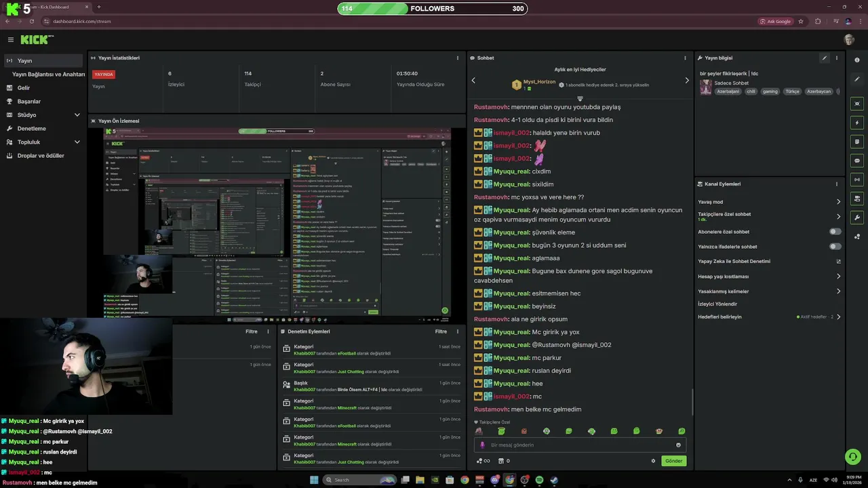Image resolution: width=868 pixels, height=488 pixels.
Task: Open the user profile avatar in top right
Action: tap(849, 40)
